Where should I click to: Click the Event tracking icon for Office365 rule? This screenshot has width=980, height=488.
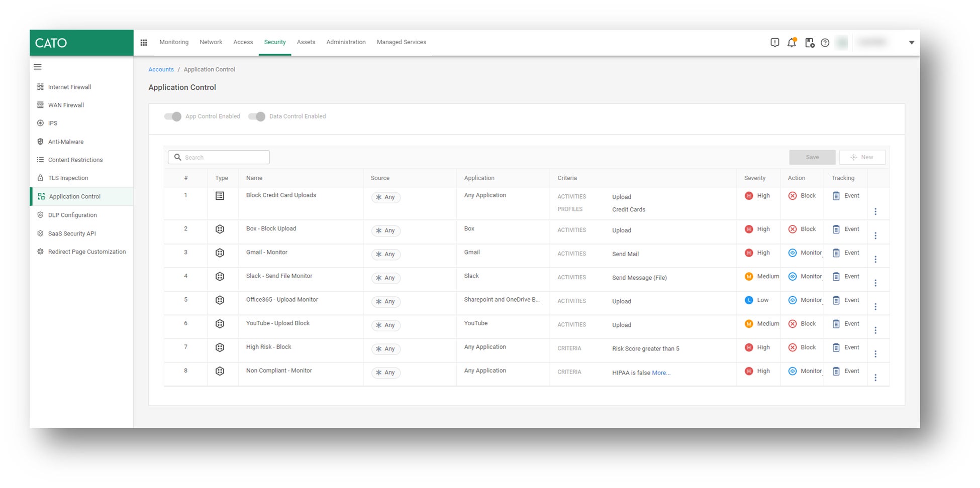point(836,300)
